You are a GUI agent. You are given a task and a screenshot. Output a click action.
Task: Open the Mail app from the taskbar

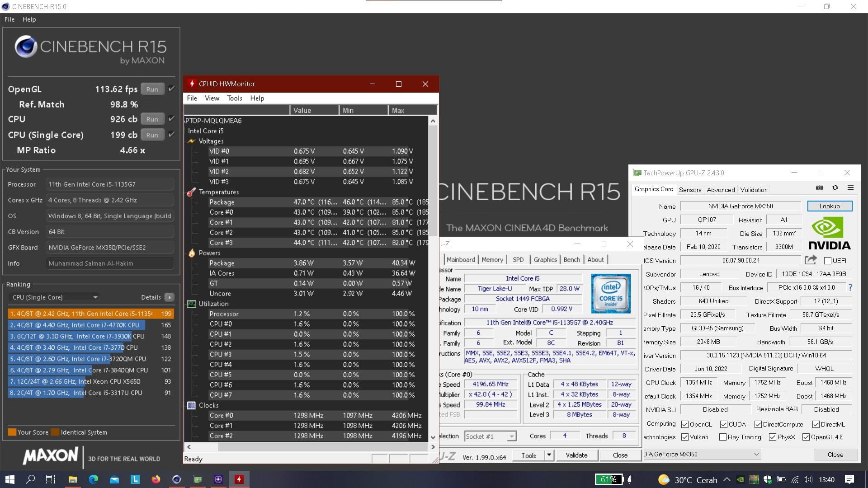click(x=114, y=479)
